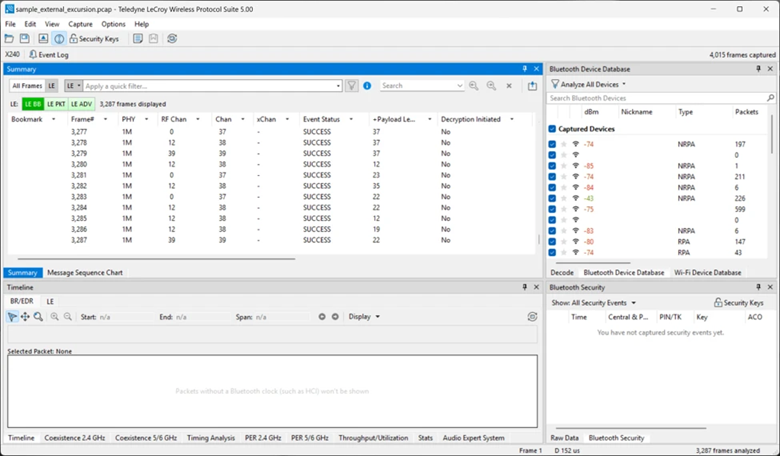Click the export icon in Summary pane
Screen dimensions: 780x456
click(x=532, y=86)
